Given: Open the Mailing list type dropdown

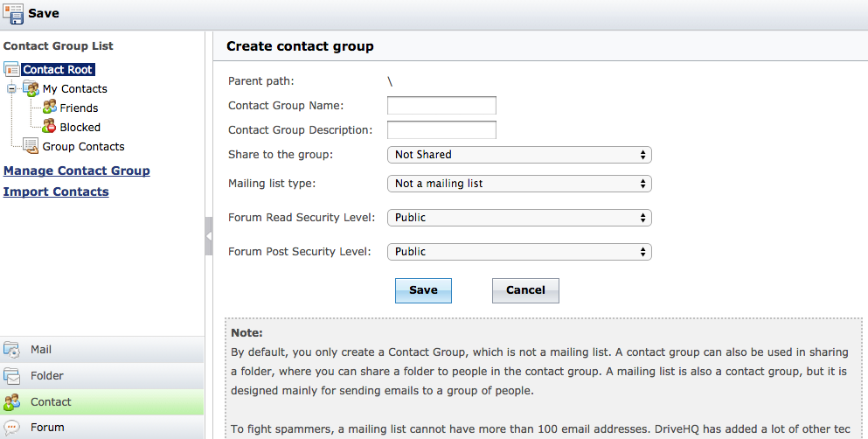Looking at the screenshot, I should tap(519, 184).
